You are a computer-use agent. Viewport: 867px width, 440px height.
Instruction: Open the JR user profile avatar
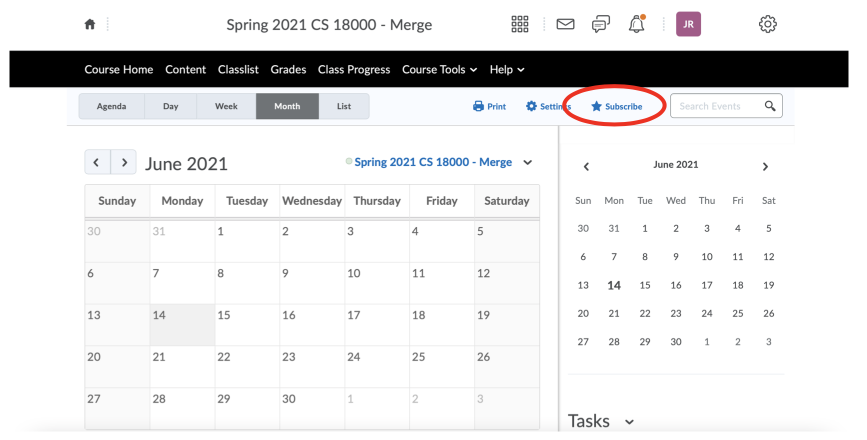[688, 24]
